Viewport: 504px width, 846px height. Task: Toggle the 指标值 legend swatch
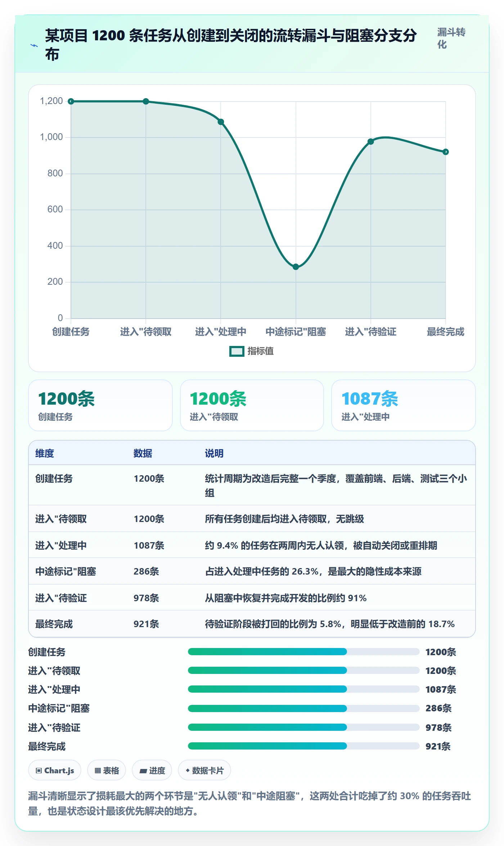click(237, 351)
